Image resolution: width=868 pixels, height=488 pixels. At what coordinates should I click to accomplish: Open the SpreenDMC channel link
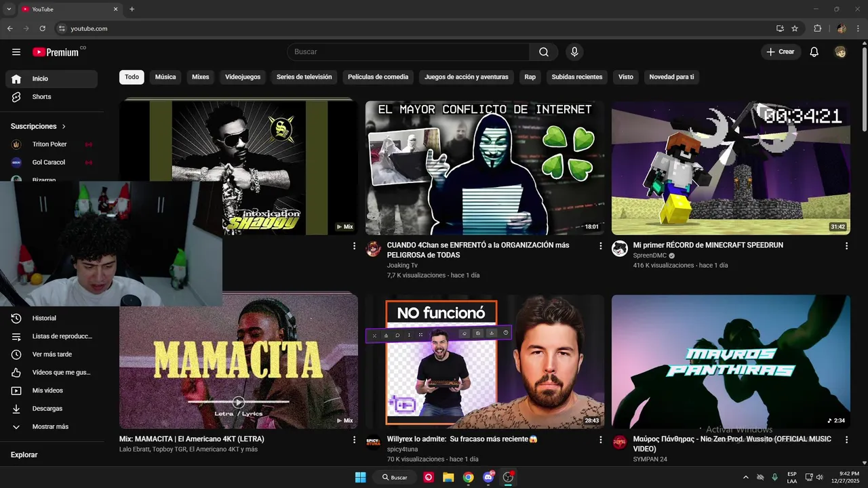[x=650, y=256]
